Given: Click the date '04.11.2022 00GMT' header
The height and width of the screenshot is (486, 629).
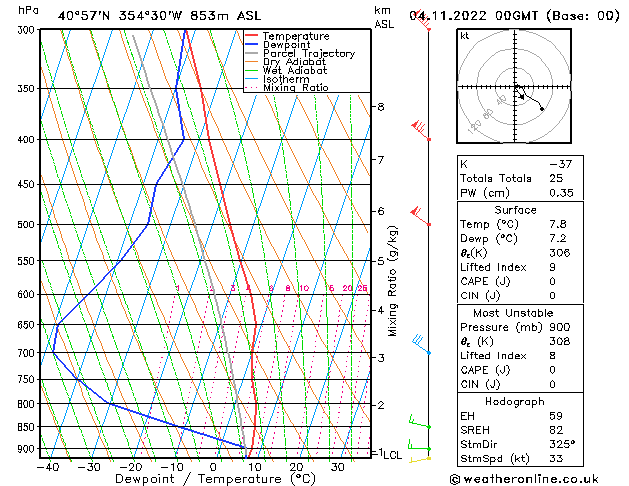Looking at the screenshot, I should 474,16.
